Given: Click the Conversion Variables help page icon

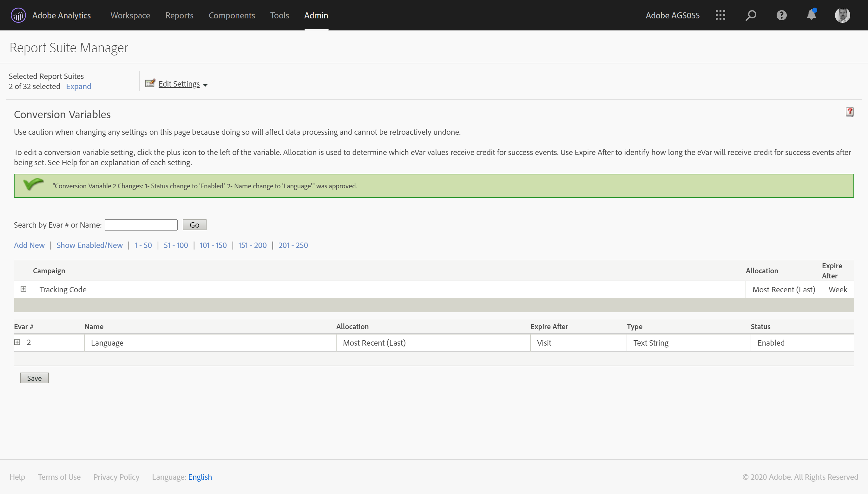Looking at the screenshot, I should pos(849,112).
